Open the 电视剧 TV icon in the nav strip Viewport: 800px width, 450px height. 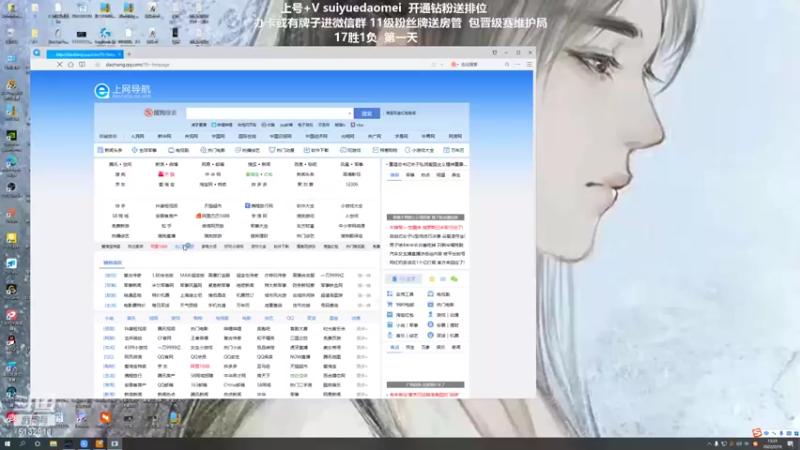pos(171,150)
